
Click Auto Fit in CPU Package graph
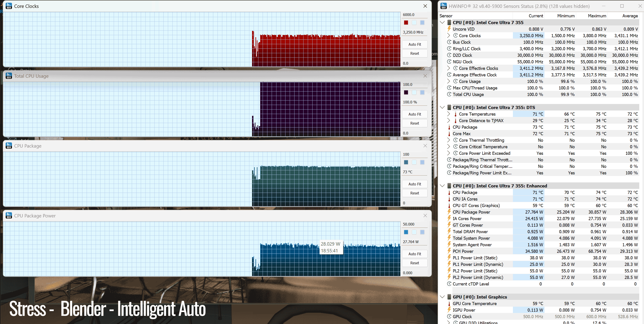[x=415, y=184]
